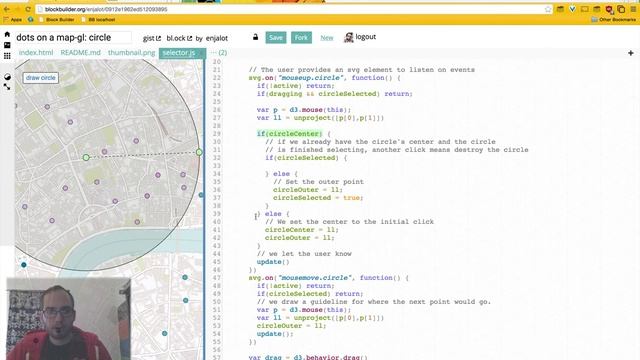Open the terminal-style icon in left sidebar
The width and height of the screenshot is (640, 360).
click(x=7, y=45)
